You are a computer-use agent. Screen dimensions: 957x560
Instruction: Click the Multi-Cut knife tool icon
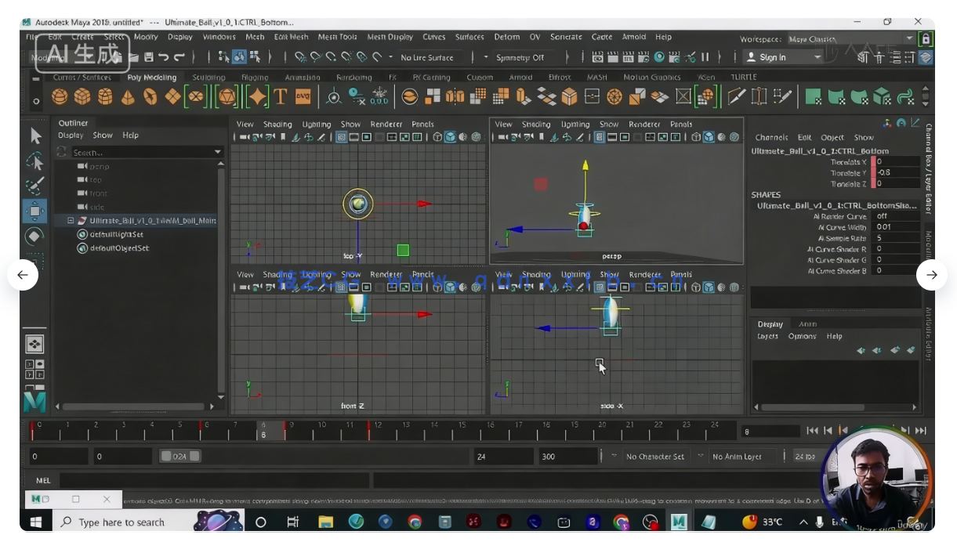point(736,96)
